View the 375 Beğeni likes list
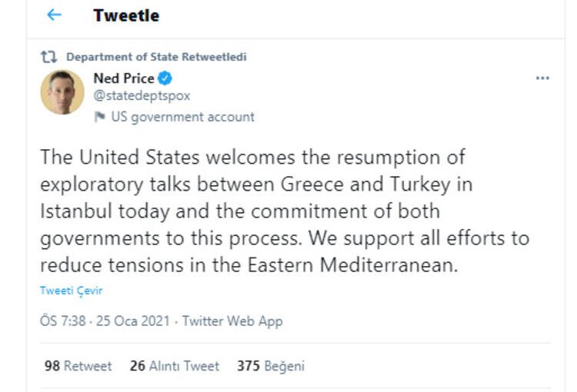Image resolution: width=577 pixels, height=392 pixels. tap(271, 366)
